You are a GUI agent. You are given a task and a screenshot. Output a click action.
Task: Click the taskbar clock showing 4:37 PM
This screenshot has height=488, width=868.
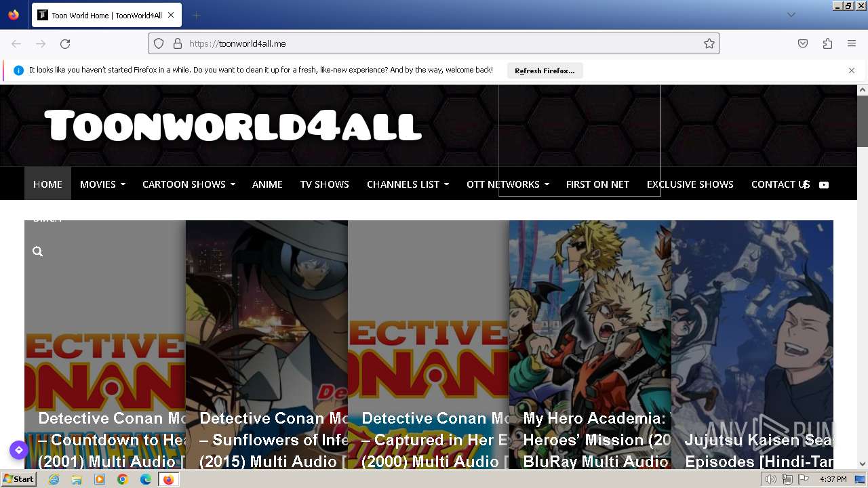[833, 479]
